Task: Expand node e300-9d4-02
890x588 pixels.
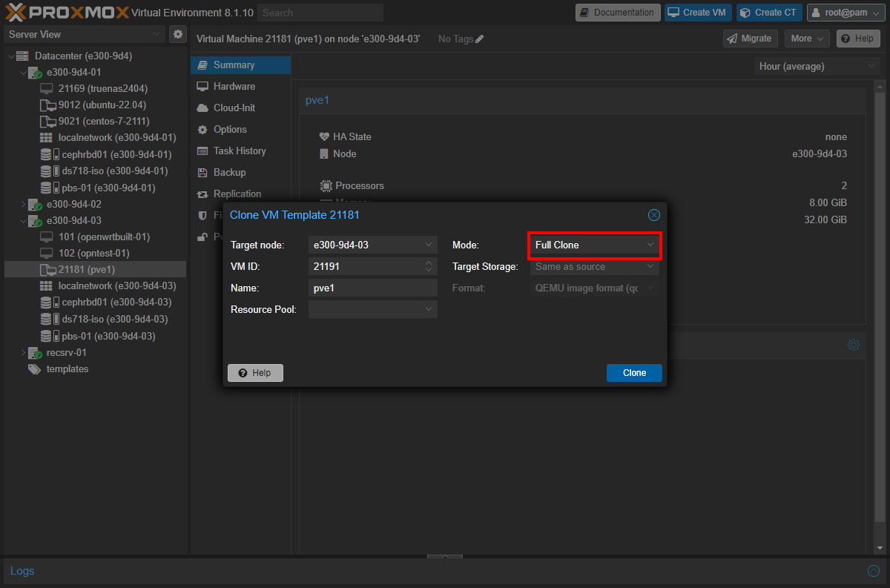Action: click(x=22, y=204)
